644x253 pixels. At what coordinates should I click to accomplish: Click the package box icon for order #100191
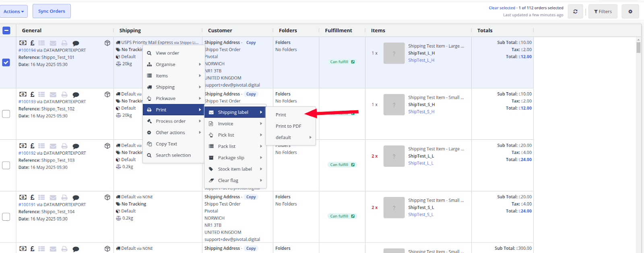[107, 197]
